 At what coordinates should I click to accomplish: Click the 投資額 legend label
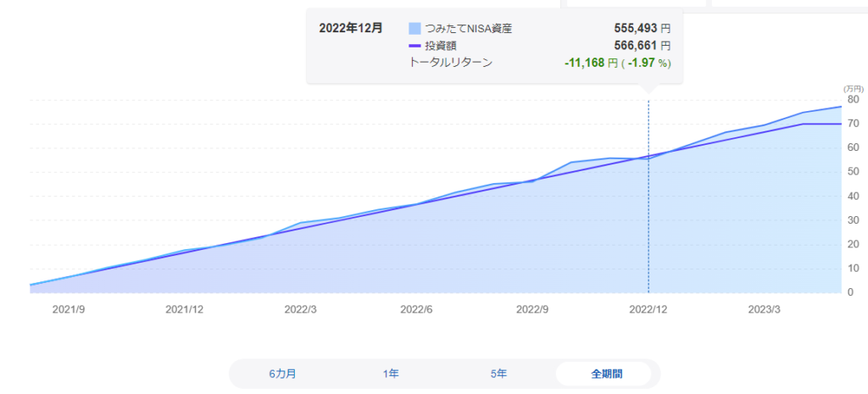tap(441, 46)
